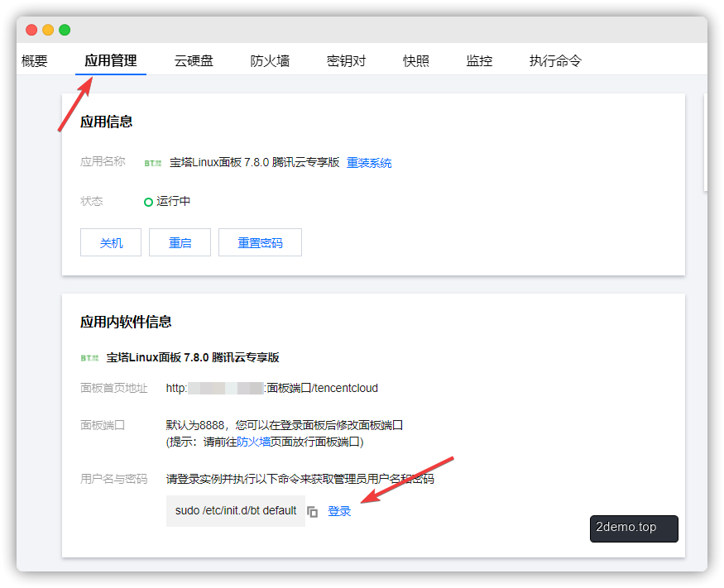
Task: Click the 默认为8888 port description text
Action: (285, 425)
